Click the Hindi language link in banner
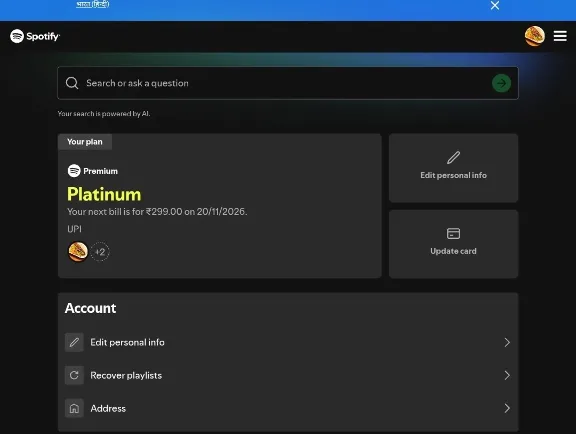Viewport: 576px width, 434px height. click(93, 4)
